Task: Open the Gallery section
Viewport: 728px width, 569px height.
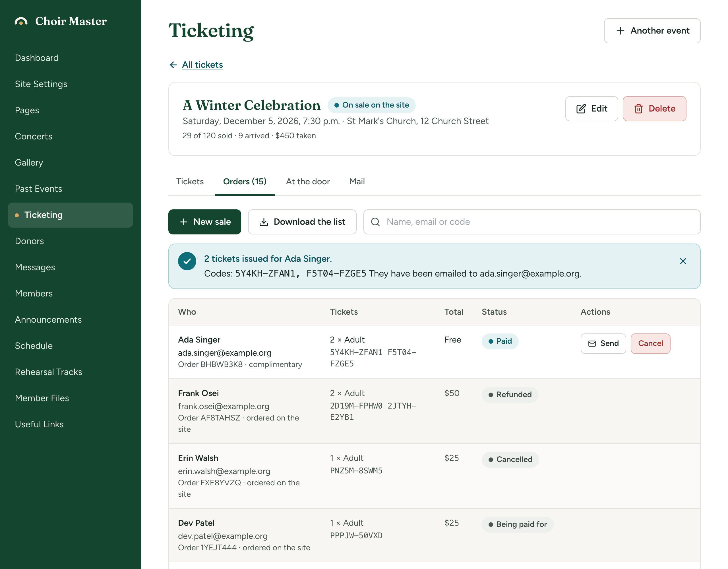Action: pos(29,163)
